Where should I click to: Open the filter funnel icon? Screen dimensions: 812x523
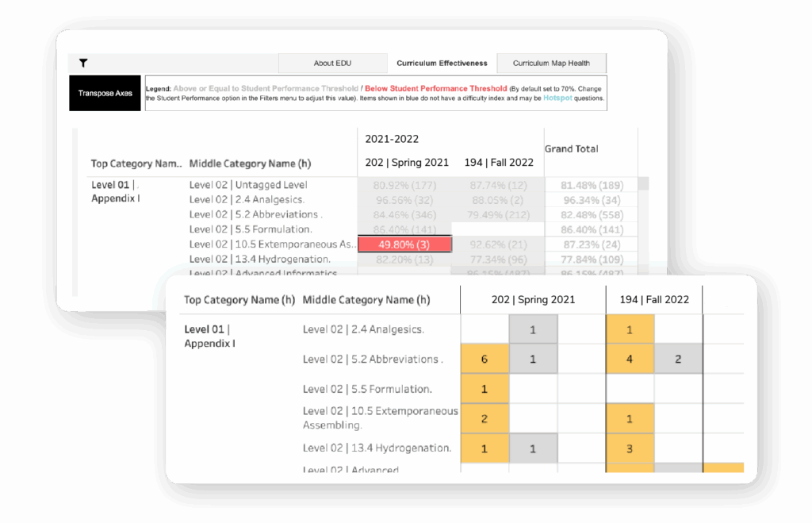83,63
